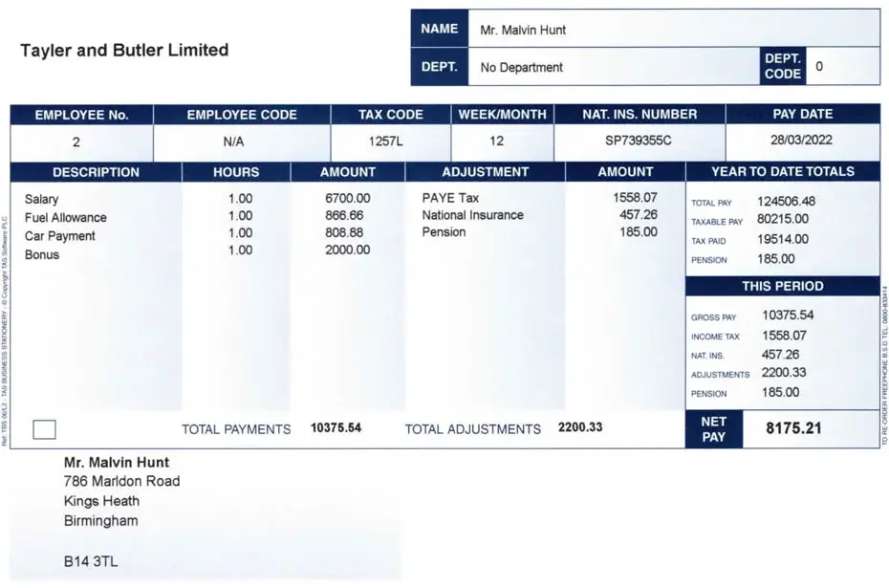Click the Dept. Code value 0
The width and height of the screenshot is (889, 588).
(819, 66)
